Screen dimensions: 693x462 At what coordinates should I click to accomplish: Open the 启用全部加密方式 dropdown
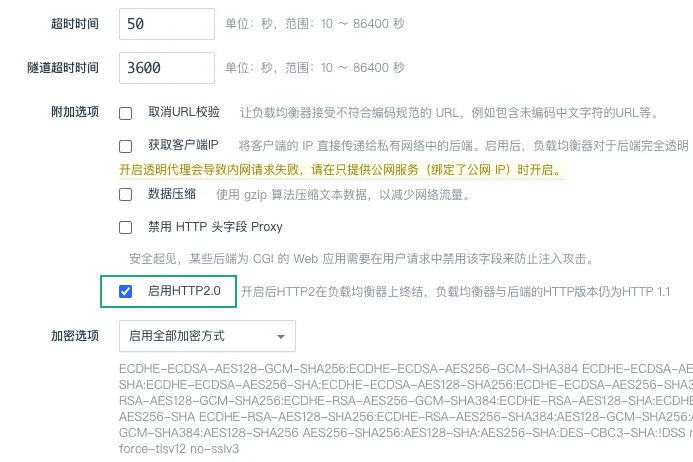[x=206, y=336]
